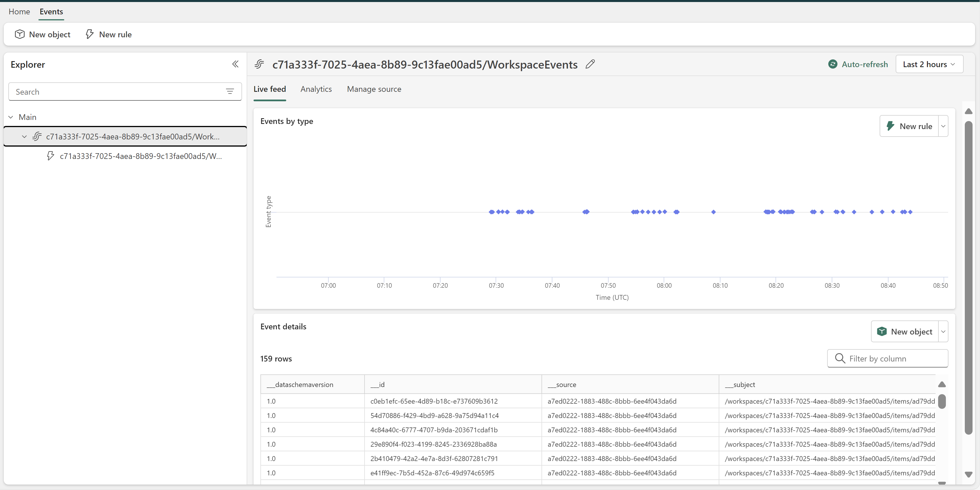This screenshot has height=490, width=980.
Task: Select the rule icon beside the child item in Explorer
Action: [x=50, y=155]
